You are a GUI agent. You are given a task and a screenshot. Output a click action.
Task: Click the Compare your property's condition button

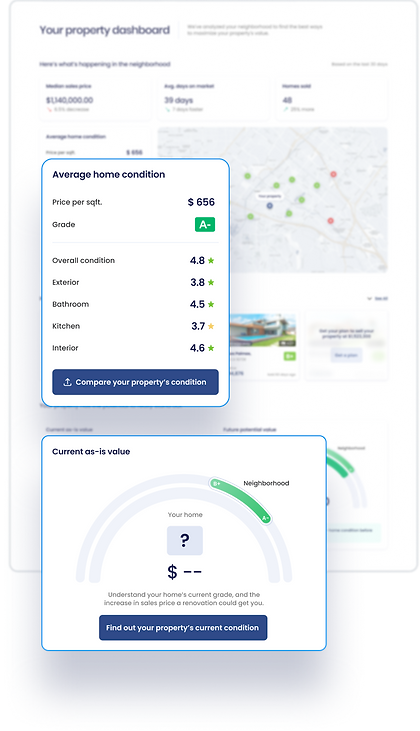point(135,382)
